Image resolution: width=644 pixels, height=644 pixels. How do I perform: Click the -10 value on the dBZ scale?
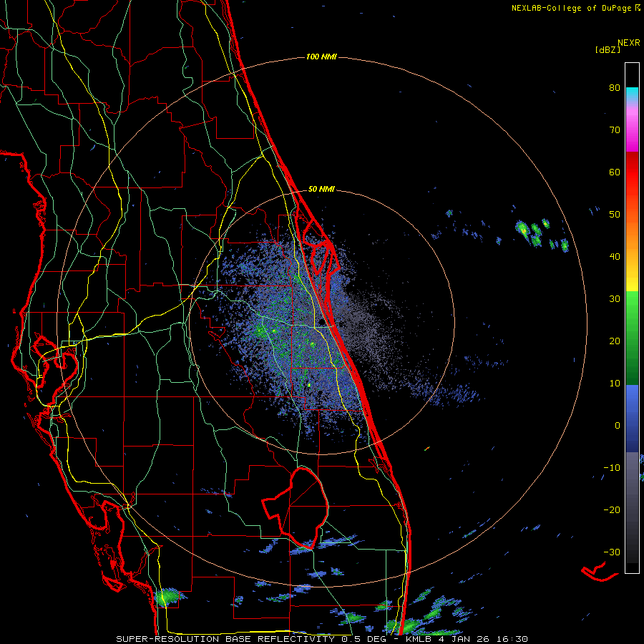[x=612, y=468]
